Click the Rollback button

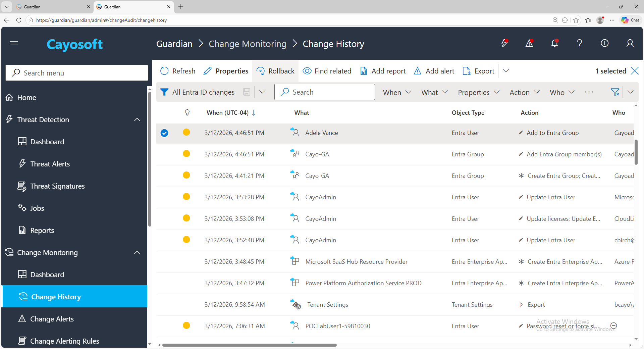pyautogui.click(x=275, y=71)
